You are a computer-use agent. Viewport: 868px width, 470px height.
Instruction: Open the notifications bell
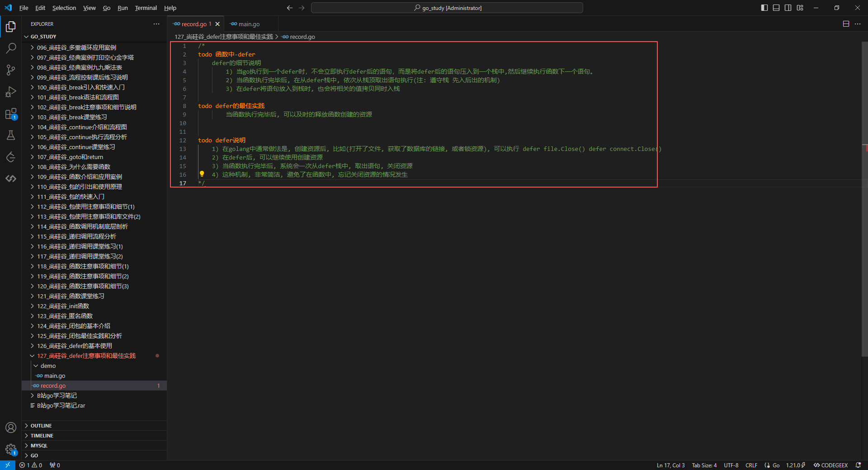point(858,465)
